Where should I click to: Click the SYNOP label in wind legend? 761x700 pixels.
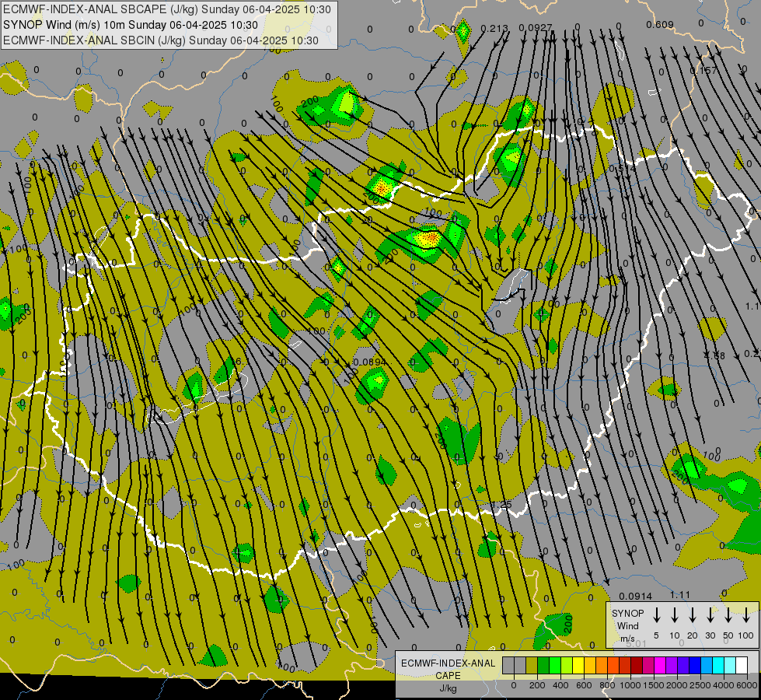(x=627, y=613)
